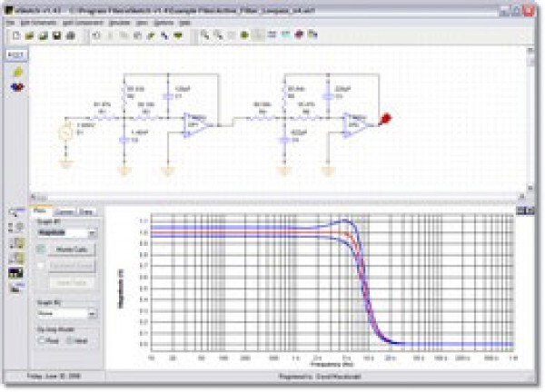Image resolution: width=545 pixels, height=392 pixels.
Task: Create a new schematic with the blank page icon
Action: pyautogui.click(x=16, y=35)
